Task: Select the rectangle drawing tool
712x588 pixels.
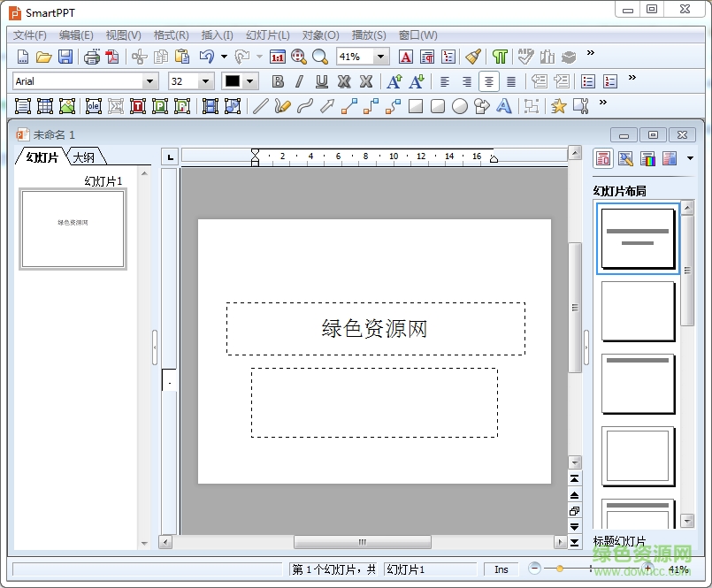Action: click(x=415, y=106)
